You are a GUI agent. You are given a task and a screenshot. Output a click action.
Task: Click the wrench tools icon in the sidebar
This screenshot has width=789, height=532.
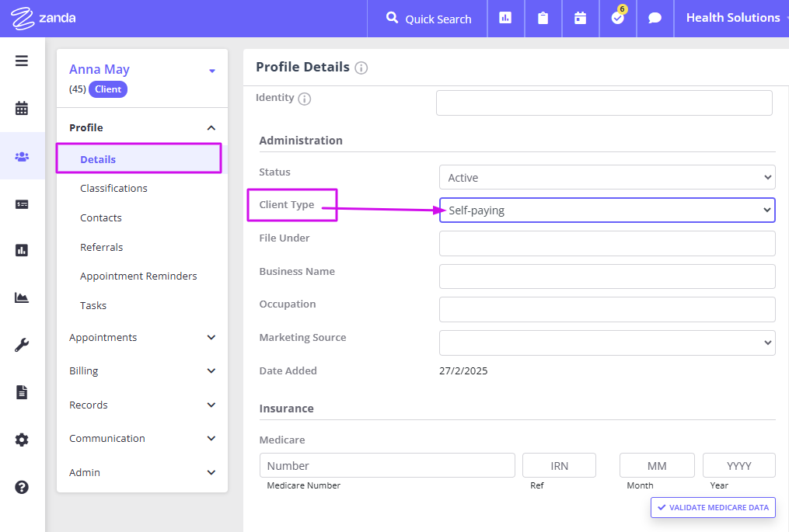click(x=21, y=342)
